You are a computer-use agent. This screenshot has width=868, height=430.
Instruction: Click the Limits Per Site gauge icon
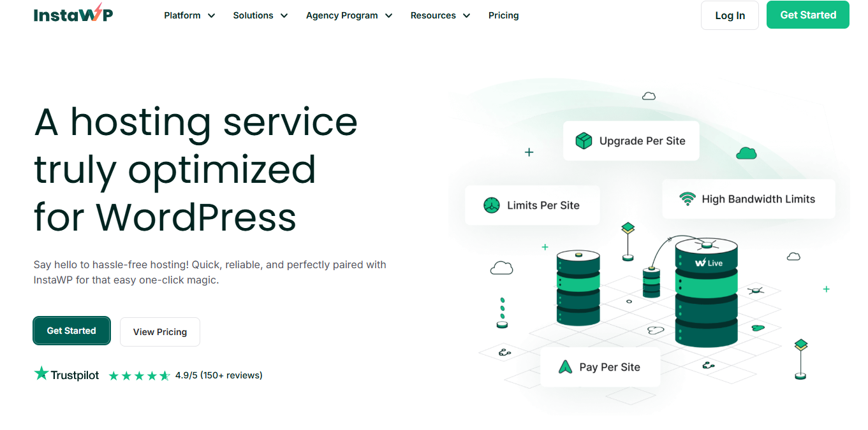tap(491, 205)
